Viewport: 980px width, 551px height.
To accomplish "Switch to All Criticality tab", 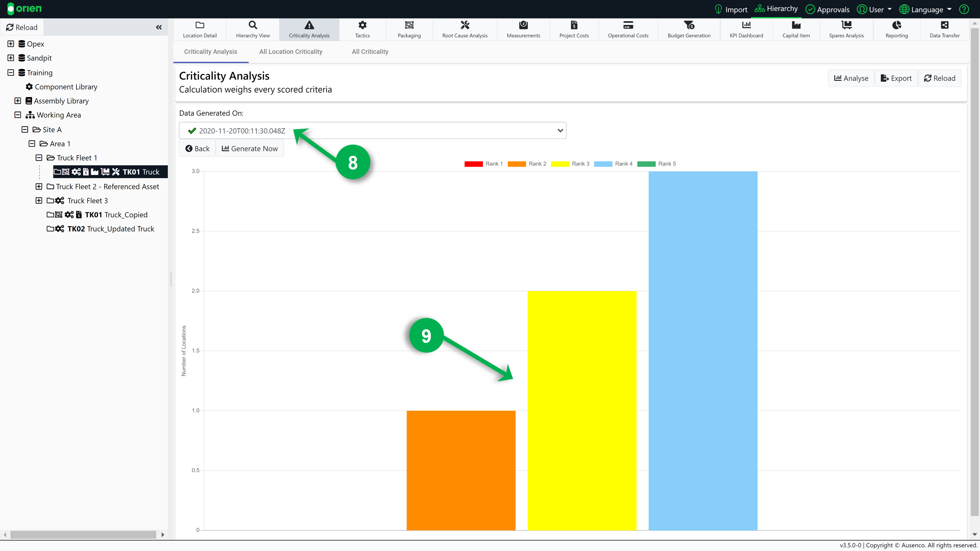I will point(370,52).
